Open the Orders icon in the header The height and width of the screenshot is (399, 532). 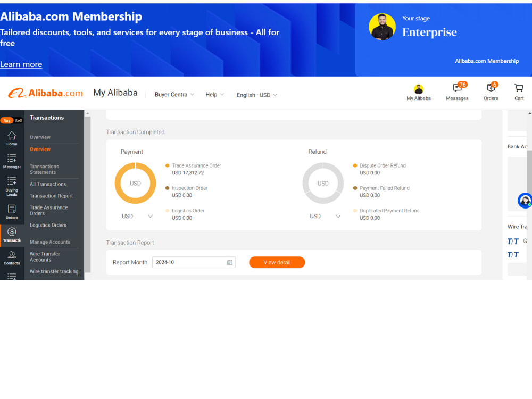[491, 92]
